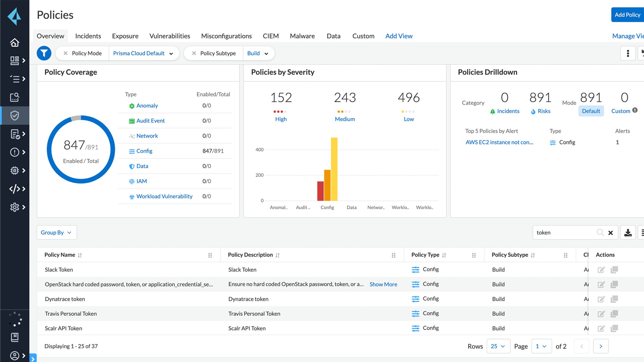Open the Group By dropdown

(56, 232)
